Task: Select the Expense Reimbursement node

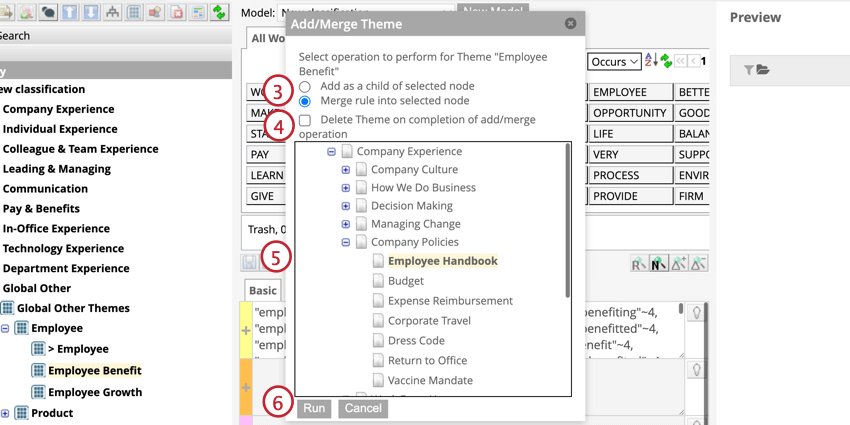Action: [450, 301]
